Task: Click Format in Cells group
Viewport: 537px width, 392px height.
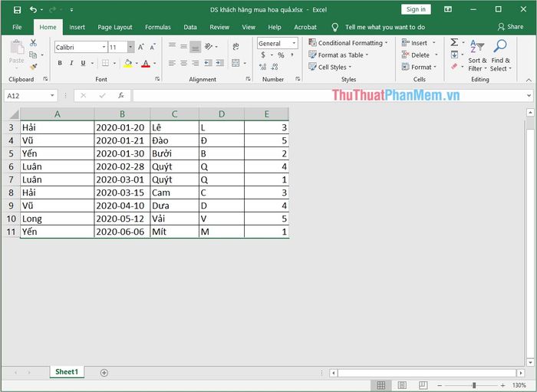Action: [x=419, y=67]
